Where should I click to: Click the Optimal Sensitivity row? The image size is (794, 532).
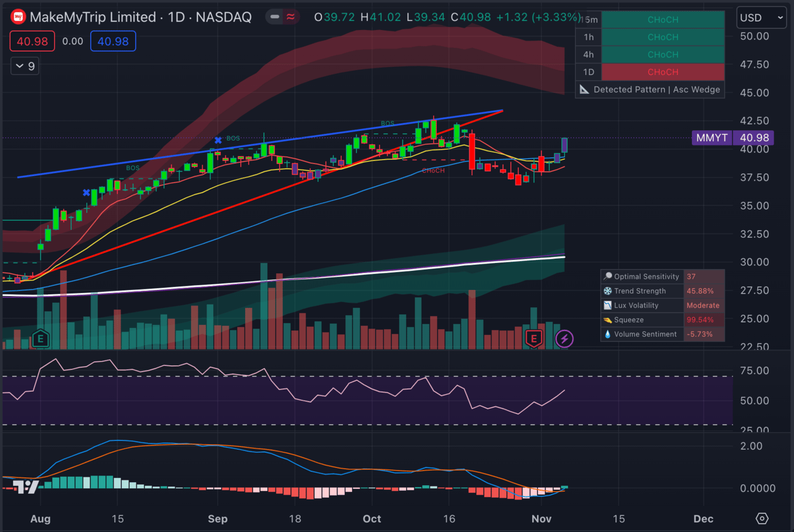coord(662,276)
